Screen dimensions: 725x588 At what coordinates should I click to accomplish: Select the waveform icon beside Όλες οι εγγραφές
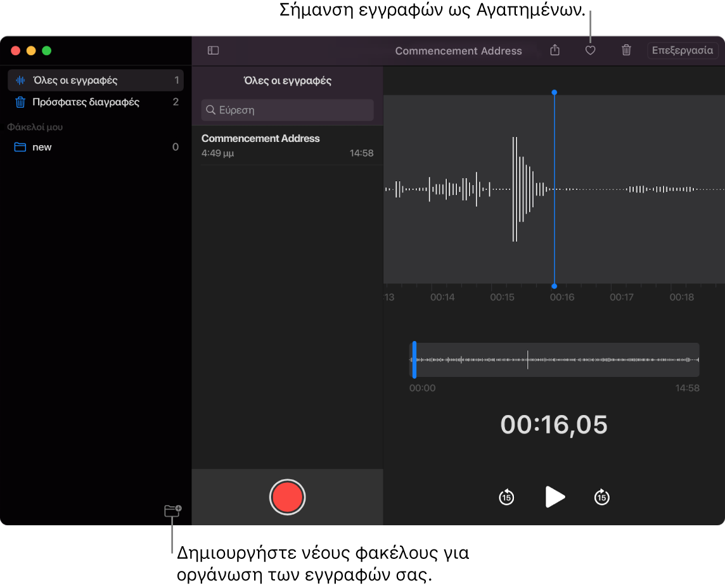click(19, 80)
